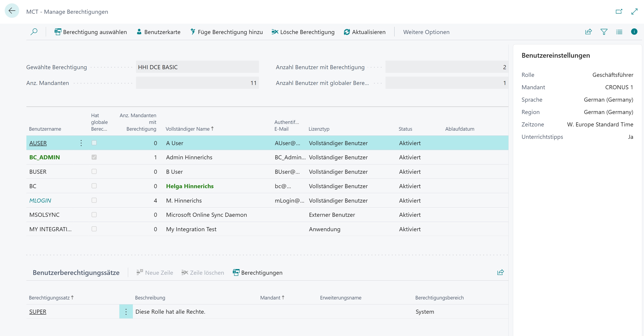The width and height of the screenshot is (644, 336).
Task: Open the search magnifier icon
Action: pos(34,32)
